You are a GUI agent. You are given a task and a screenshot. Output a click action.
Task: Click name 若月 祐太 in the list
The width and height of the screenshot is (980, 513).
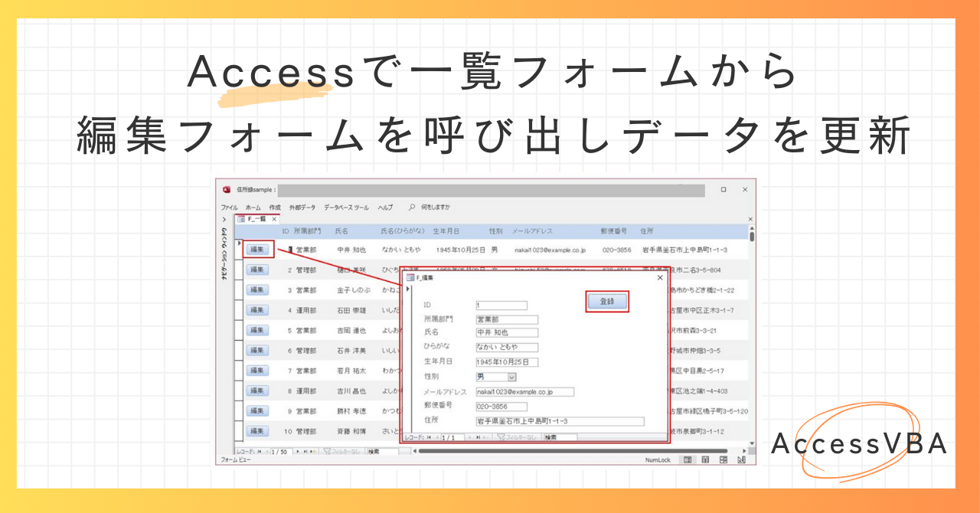tap(351, 371)
